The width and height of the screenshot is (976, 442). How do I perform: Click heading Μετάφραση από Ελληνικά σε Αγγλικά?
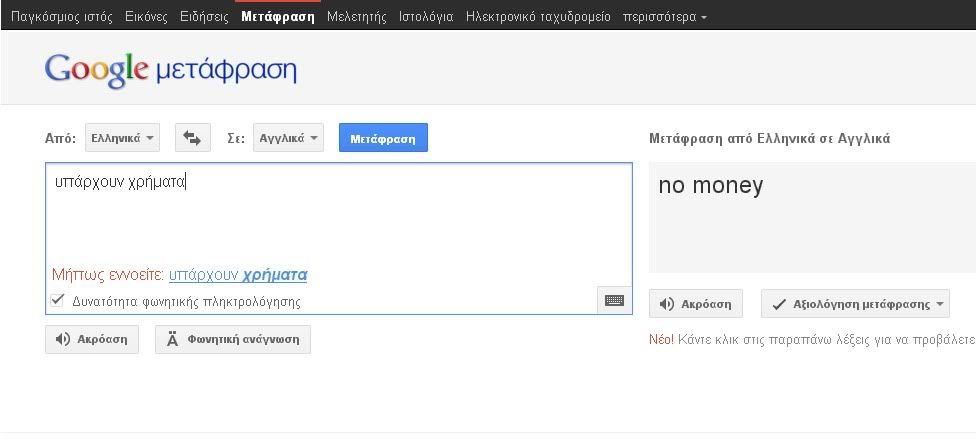[769, 138]
